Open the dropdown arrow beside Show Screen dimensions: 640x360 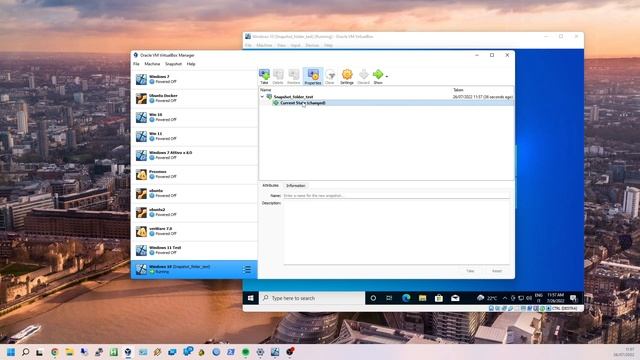[x=387, y=76]
